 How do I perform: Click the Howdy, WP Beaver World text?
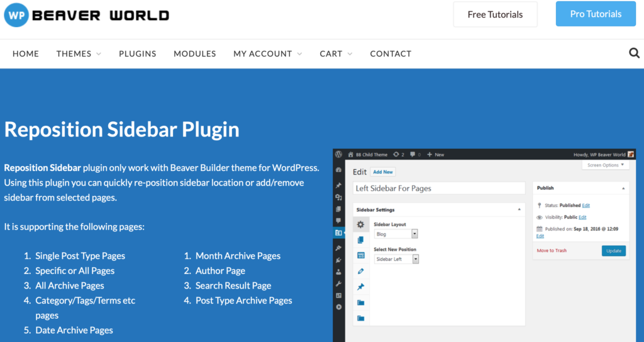pos(599,155)
